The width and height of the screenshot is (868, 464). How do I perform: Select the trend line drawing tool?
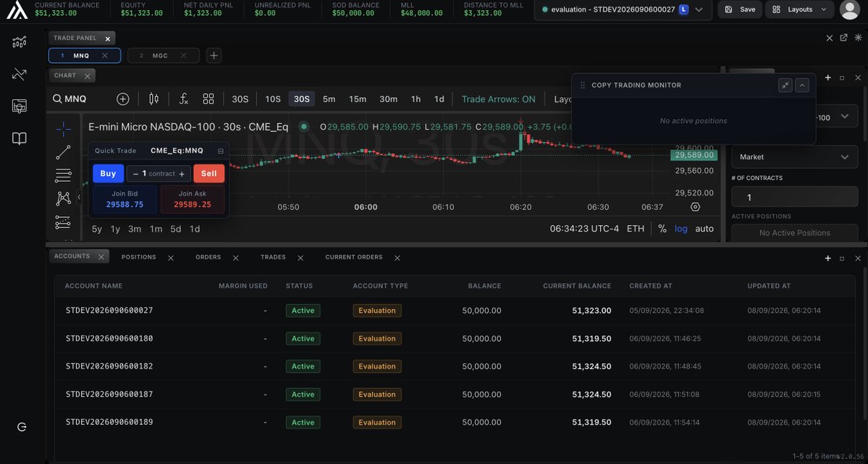click(63, 153)
